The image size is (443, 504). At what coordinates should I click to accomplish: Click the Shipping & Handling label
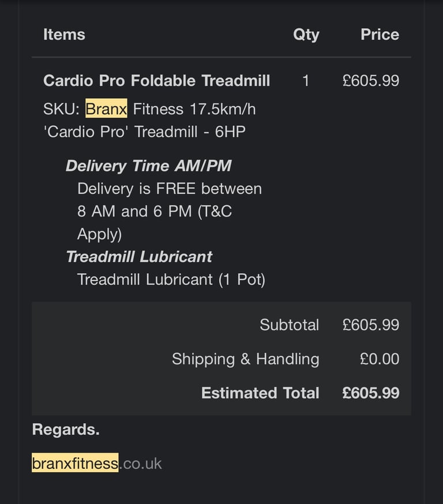click(x=245, y=359)
